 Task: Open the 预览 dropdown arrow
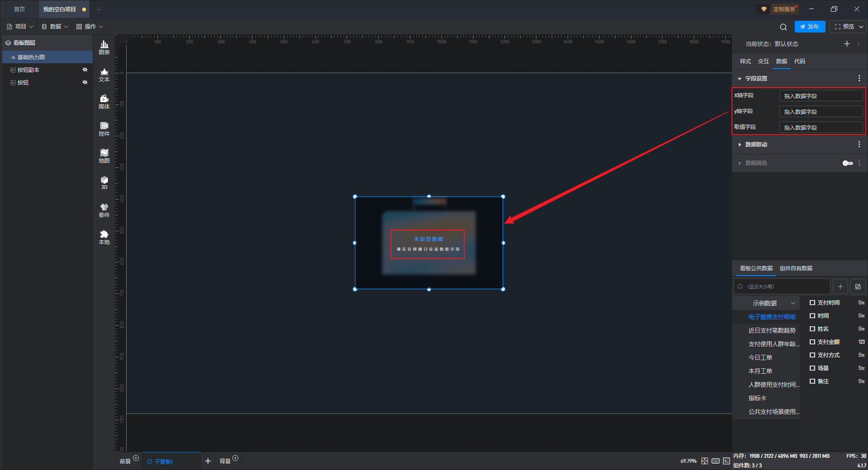coord(861,27)
